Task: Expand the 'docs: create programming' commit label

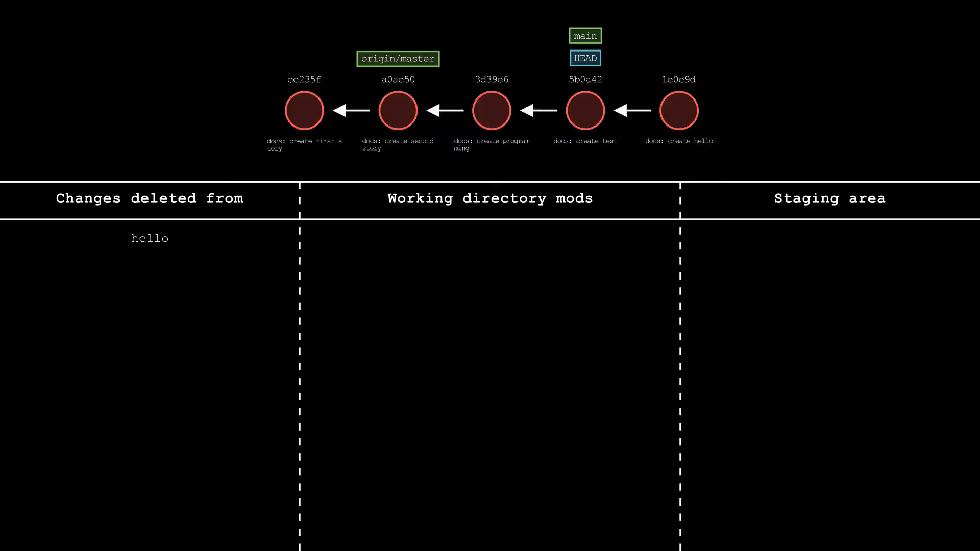Action: coord(492,145)
